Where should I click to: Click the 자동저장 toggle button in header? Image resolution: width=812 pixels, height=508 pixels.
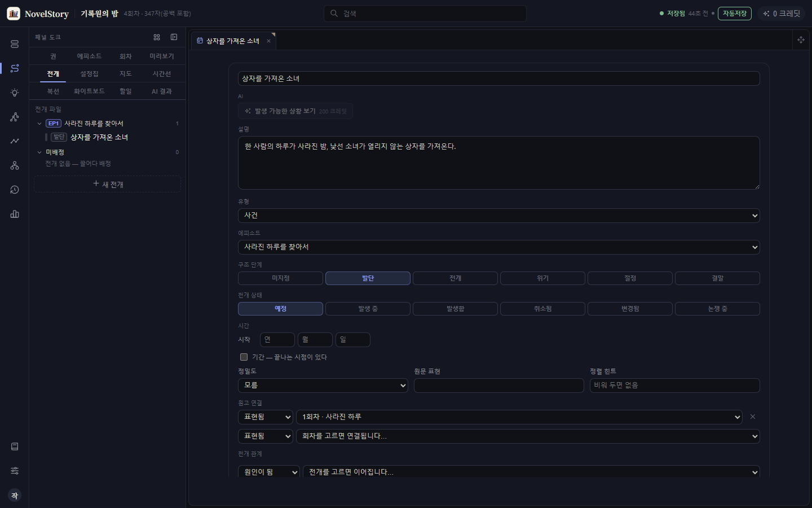point(734,14)
